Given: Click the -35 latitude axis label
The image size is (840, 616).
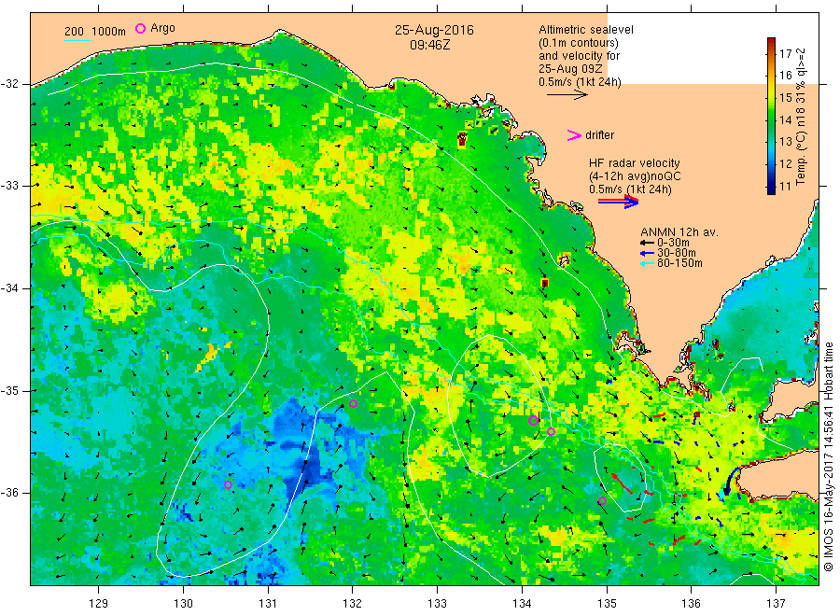Looking at the screenshot, I should click(x=9, y=391).
